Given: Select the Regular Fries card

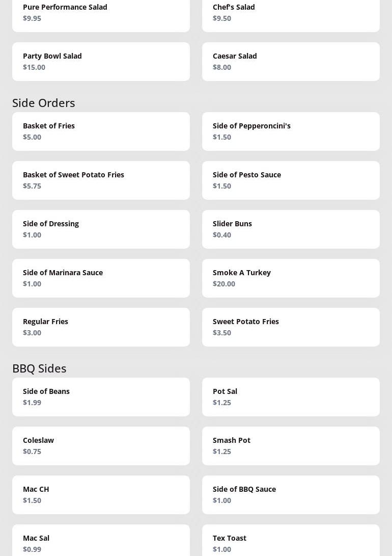Looking at the screenshot, I should (101, 327).
